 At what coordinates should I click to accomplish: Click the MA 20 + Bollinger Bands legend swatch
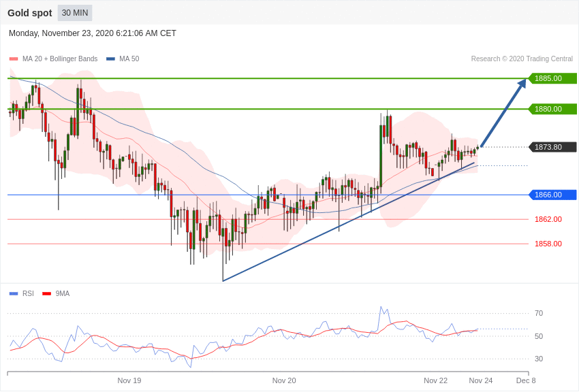pos(14,59)
